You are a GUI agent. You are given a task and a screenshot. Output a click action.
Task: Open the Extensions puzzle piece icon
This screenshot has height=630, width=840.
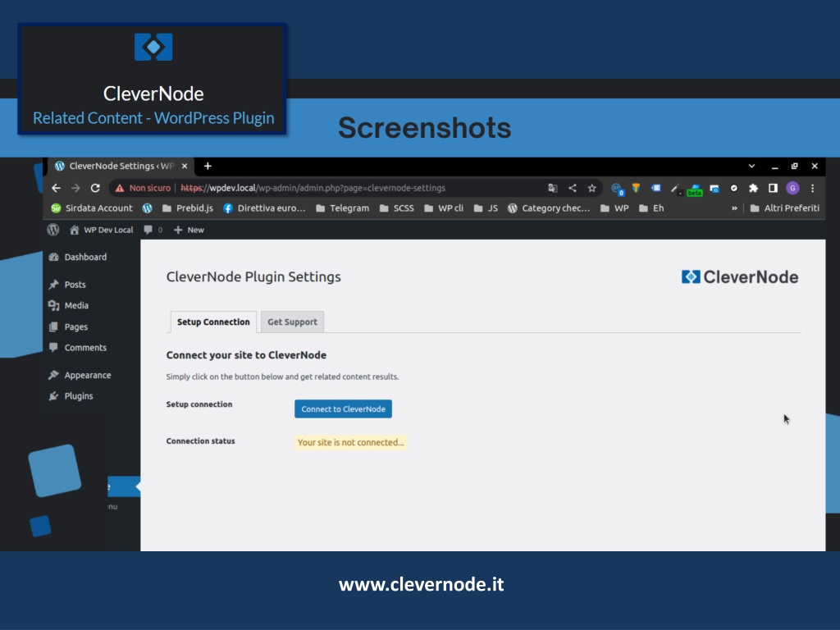[753, 188]
